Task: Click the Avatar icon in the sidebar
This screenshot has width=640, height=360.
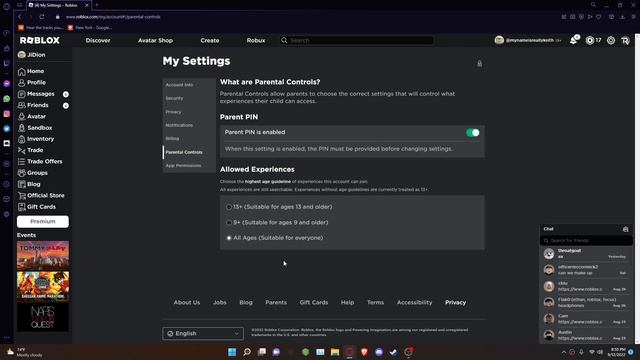Action: tap(22, 117)
